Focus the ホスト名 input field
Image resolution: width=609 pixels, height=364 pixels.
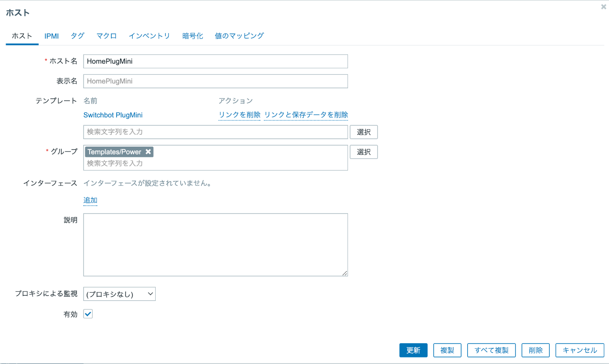pyautogui.click(x=216, y=61)
